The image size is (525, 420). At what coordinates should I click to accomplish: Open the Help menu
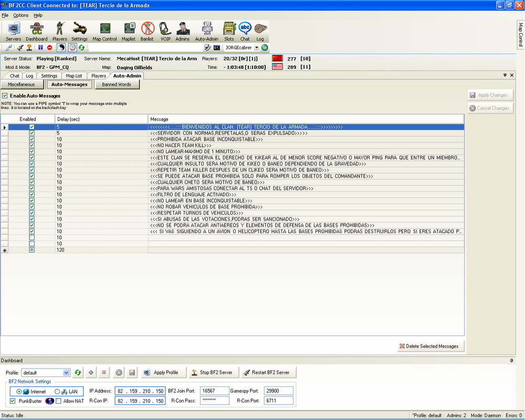pos(38,15)
